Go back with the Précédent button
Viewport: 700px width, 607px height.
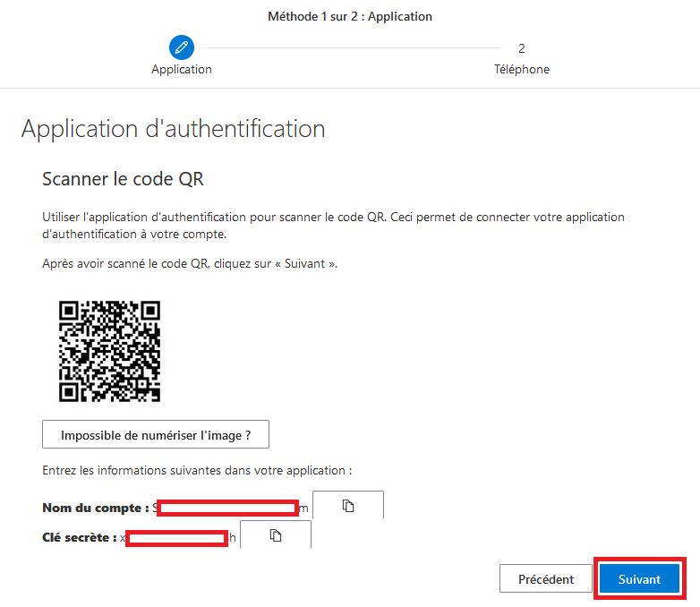click(x=546, y=579)
